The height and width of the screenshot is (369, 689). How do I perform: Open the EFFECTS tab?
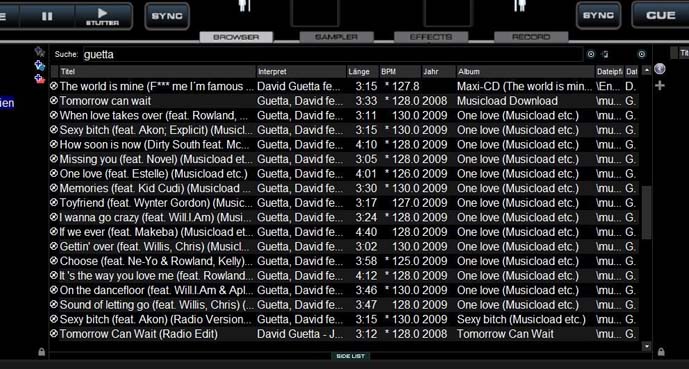click(431, 37)
